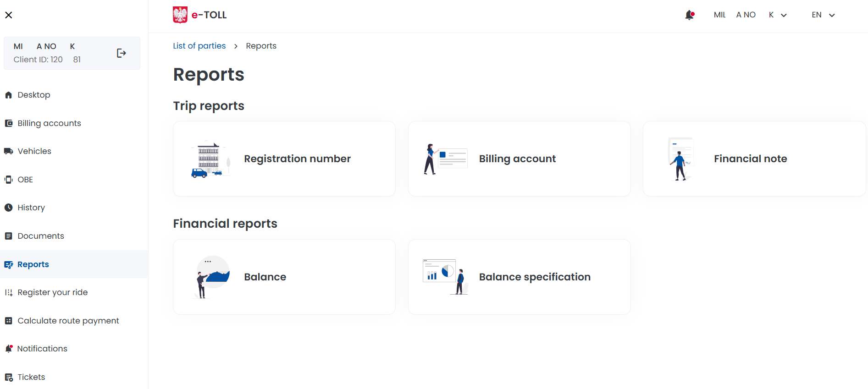Screen dimensions: 868x389
Task: Open Calculate route payment page
Action: (68, 321)
